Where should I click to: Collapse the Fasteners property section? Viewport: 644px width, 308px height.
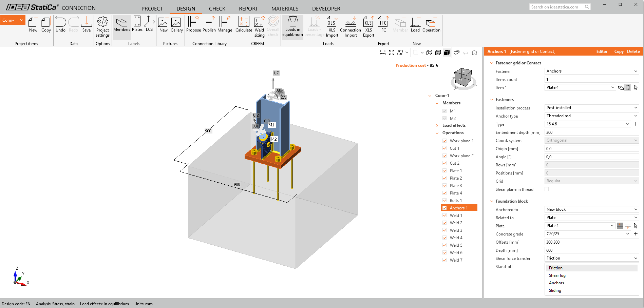pos(492,100)
